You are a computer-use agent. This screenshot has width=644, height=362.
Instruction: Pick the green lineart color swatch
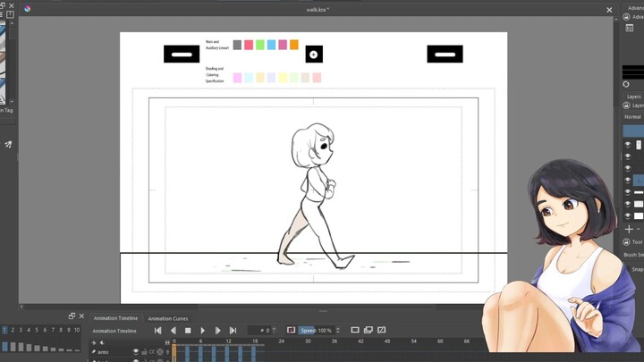[x=259, y=45]
